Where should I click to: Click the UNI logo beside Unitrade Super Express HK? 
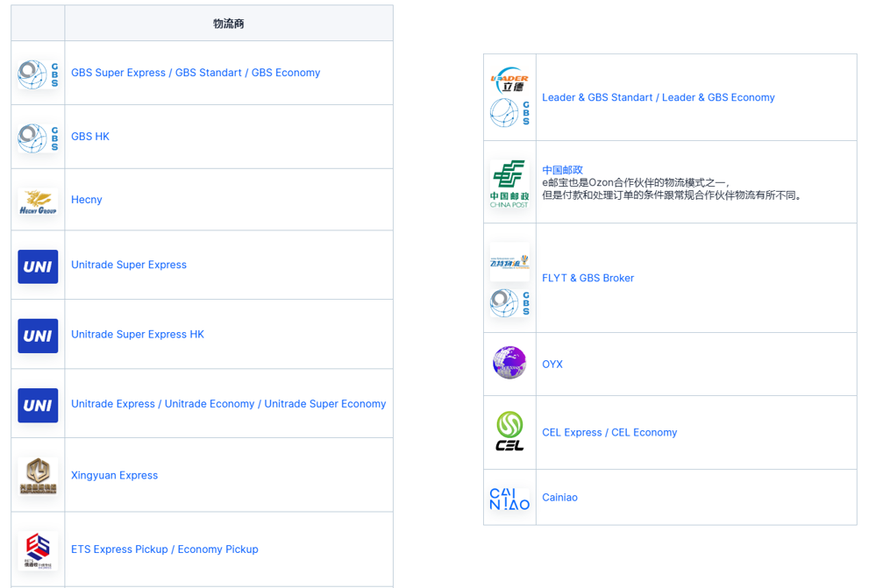pos(38,336)
